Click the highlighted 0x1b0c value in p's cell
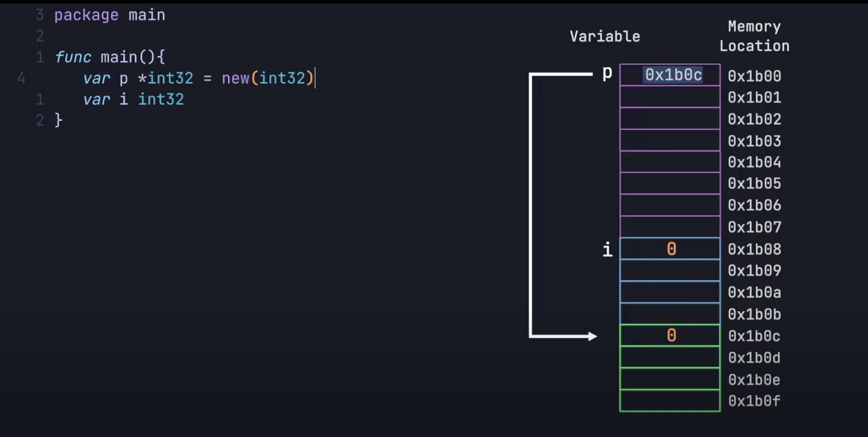 coord(673,75)
